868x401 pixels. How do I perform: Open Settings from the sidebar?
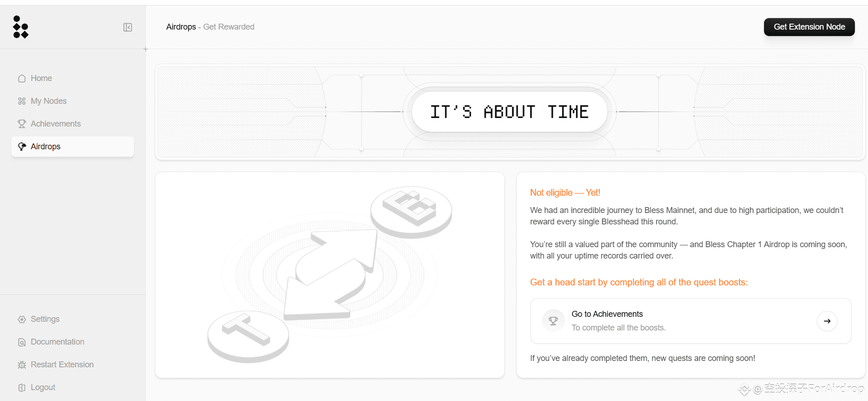(72, 319)
